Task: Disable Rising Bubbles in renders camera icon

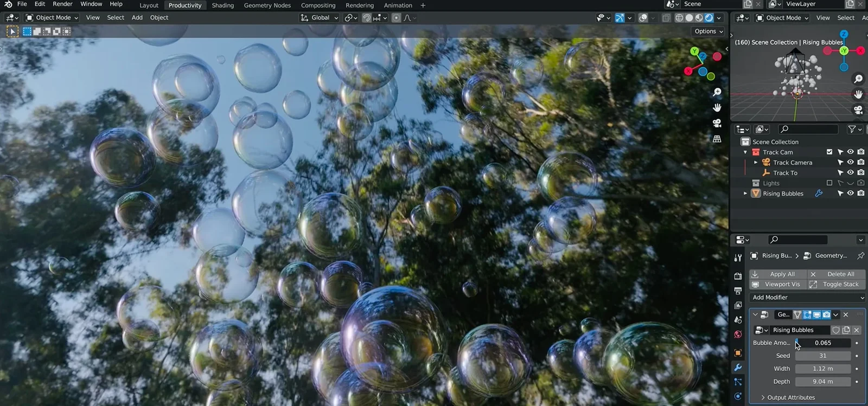Action: (x=861, y=194)
